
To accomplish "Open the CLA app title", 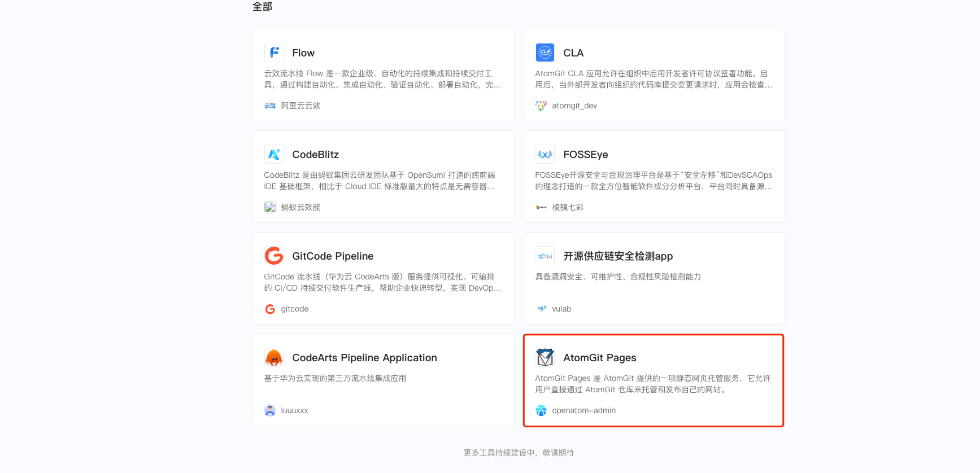I will [573, 53].
